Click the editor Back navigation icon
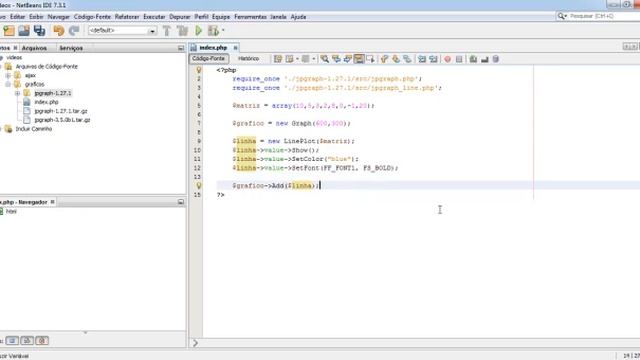This screenshot has height=360, width=640. [x=289, y=59]
